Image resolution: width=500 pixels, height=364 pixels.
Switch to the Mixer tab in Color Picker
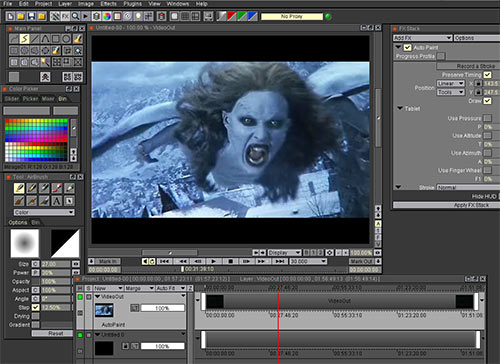[48, 99]
